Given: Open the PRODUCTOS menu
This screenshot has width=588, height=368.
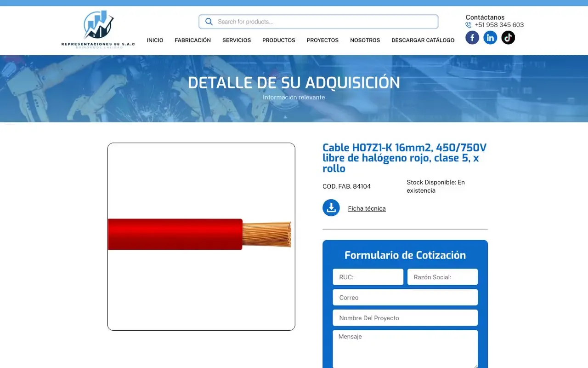Looking at the screenshot, I should click(x=279, y=40).
